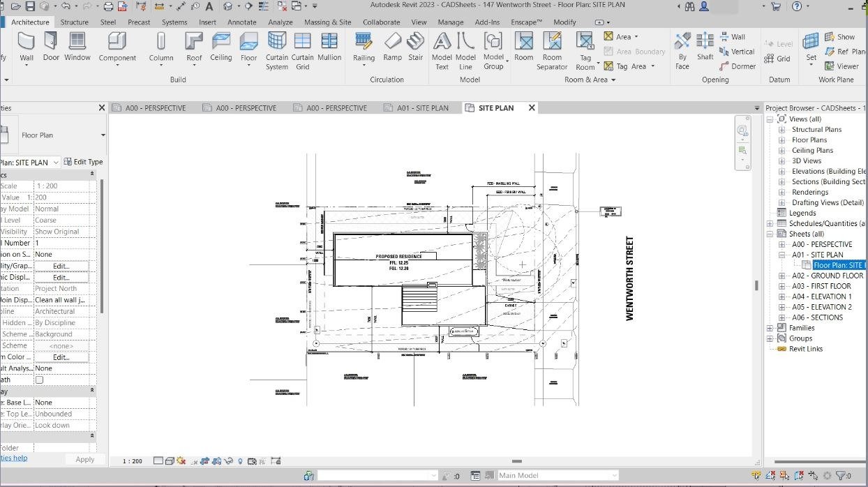Toggle the unlabeled checkbox in Properties panel
The width and height of the screenshot is (868, 487).
[x=39, y=380]
